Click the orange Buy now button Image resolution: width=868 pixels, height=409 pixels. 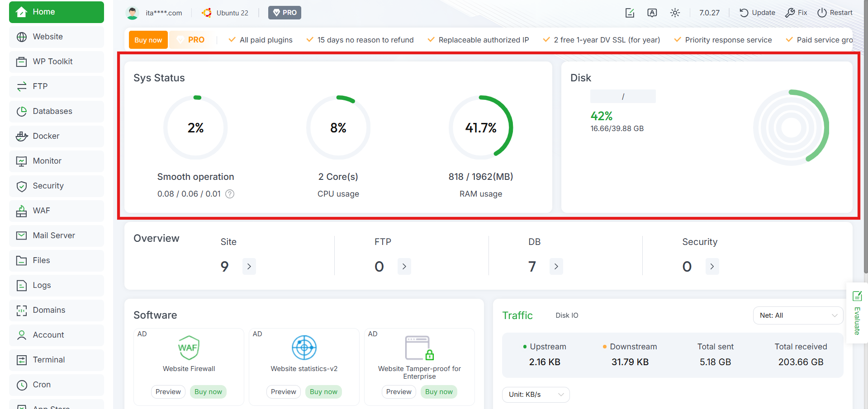pos(148,40)
